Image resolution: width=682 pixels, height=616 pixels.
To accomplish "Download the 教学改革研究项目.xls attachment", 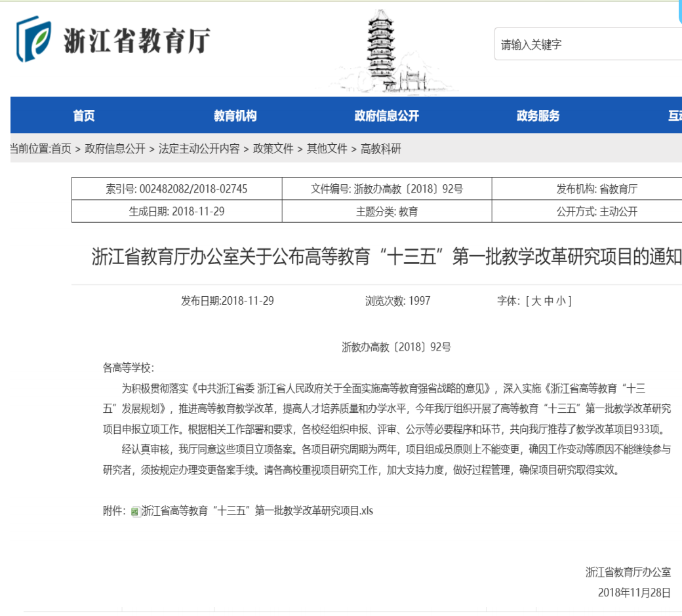I will pos(257,510).
